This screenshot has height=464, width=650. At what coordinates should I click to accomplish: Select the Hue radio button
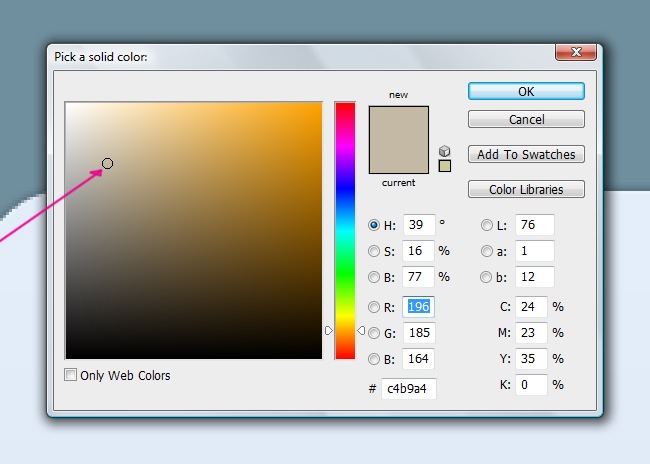click(375, 225)
